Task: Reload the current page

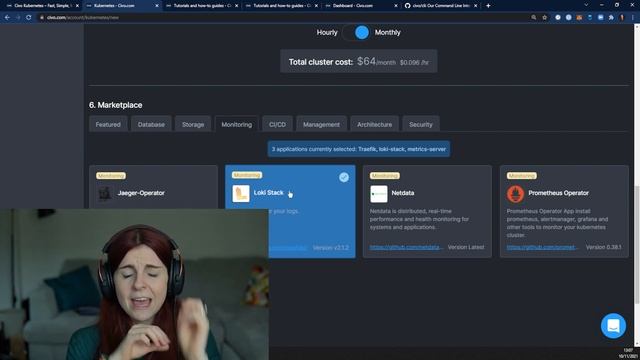Action: [29, 18]
